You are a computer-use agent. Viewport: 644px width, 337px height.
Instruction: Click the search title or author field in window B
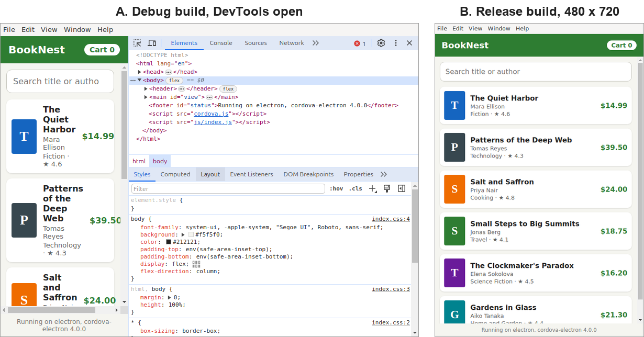point(536,72)
